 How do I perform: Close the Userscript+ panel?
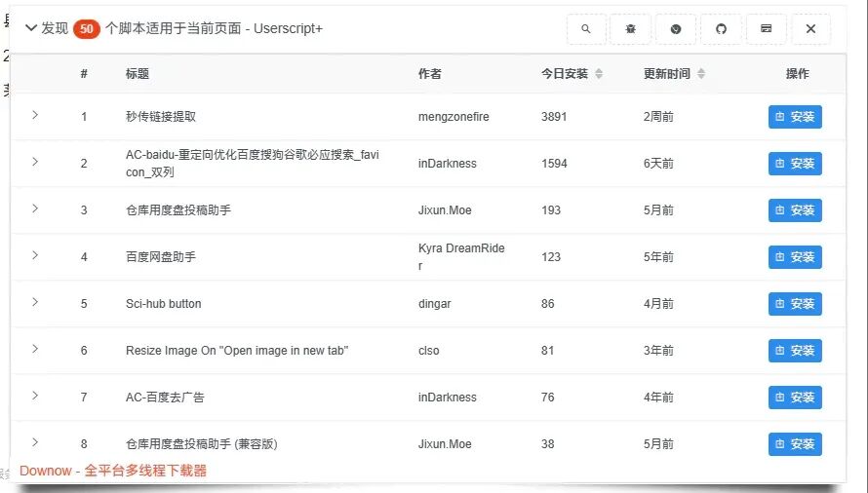click(811, 29)
